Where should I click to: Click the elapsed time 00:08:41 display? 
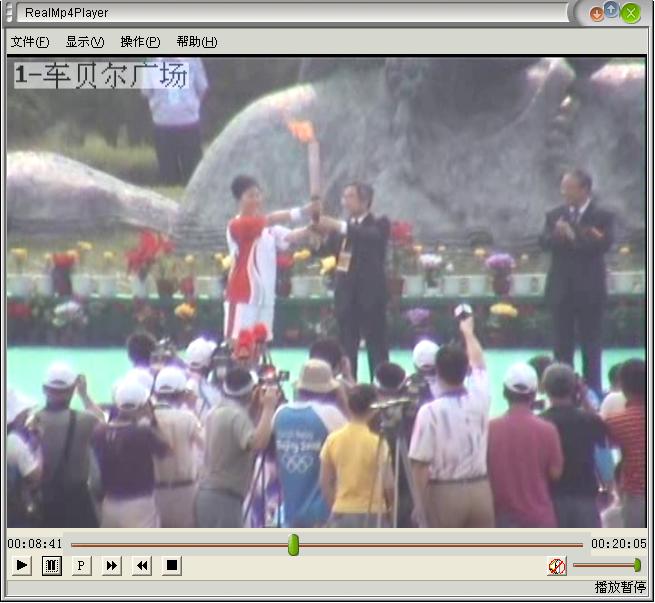(x=35, y=544)
